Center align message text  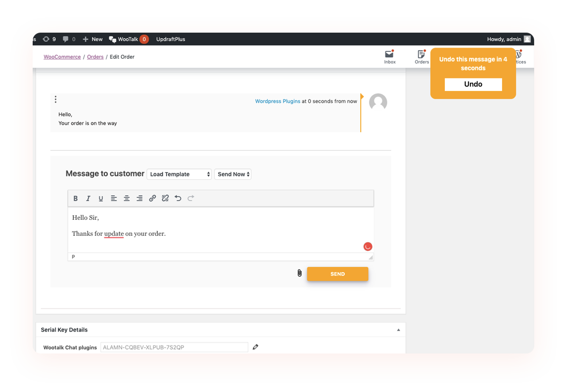click(x=127, y=198)
